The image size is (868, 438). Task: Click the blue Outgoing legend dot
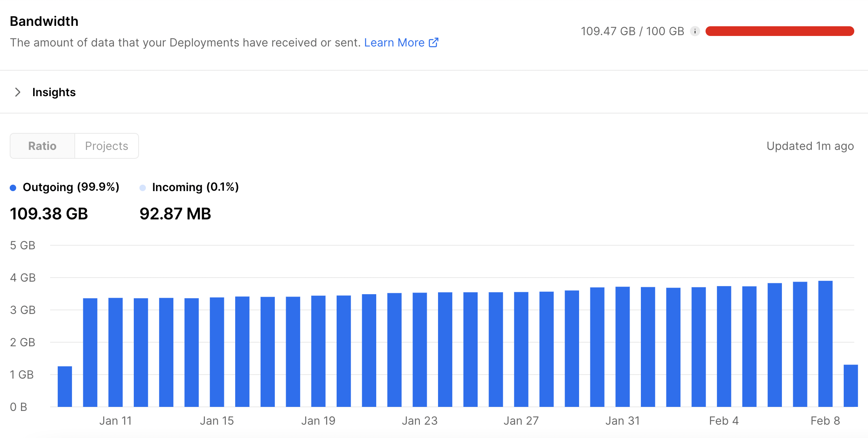(13, 187)
